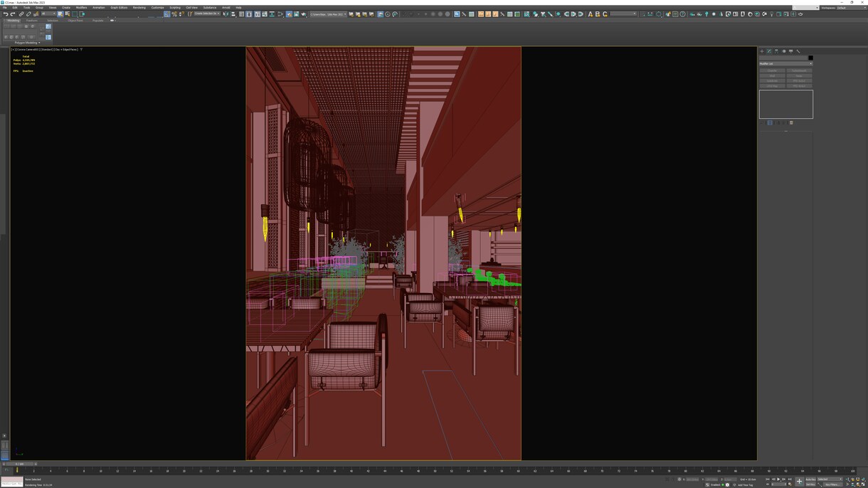Click the letter A toolbar icon
The width and height of the screenshot is (868, 488).
[x=590, y=14]
